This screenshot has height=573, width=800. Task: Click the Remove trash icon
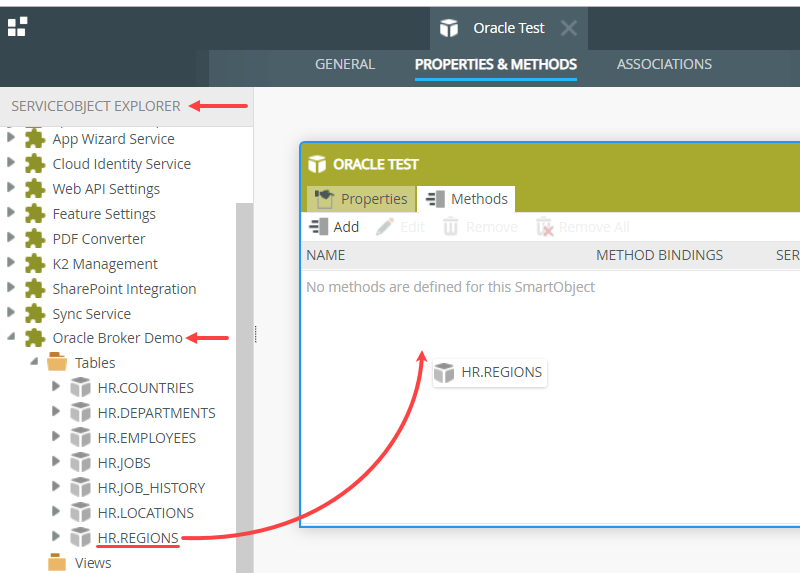(x=451, y=227)
